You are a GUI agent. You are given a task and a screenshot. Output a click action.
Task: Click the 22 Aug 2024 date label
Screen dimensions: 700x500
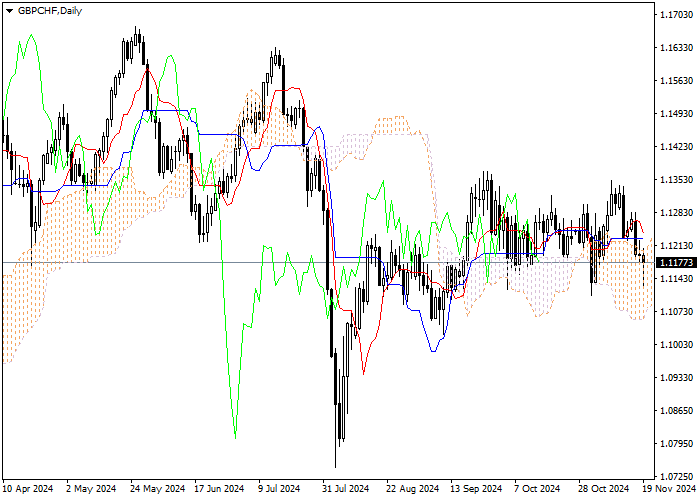(412, 489)
